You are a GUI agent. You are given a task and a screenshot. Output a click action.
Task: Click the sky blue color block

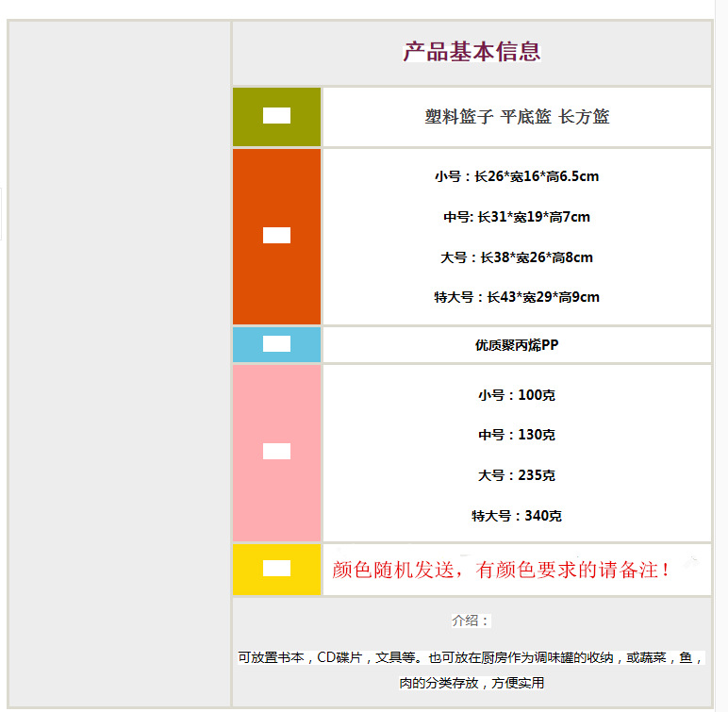276,344
